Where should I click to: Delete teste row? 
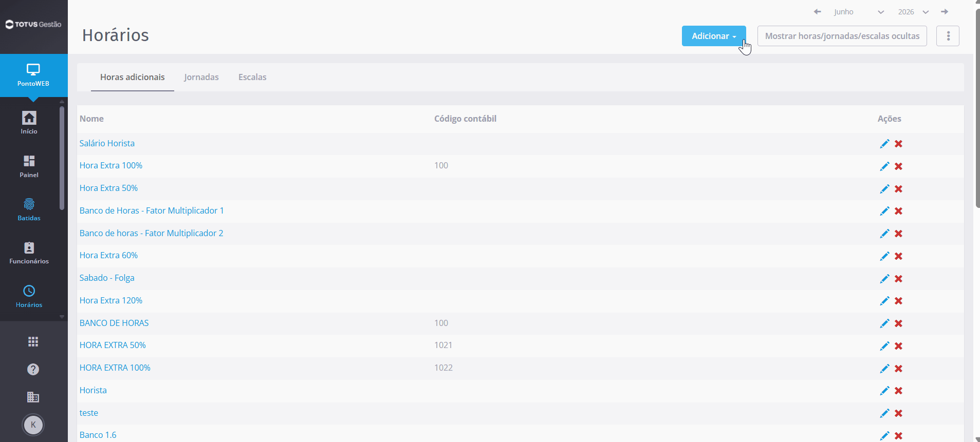coord(898,413)
